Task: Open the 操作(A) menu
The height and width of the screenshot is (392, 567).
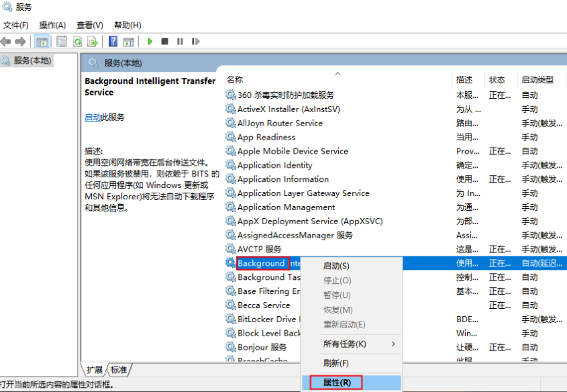Action: 52,25
